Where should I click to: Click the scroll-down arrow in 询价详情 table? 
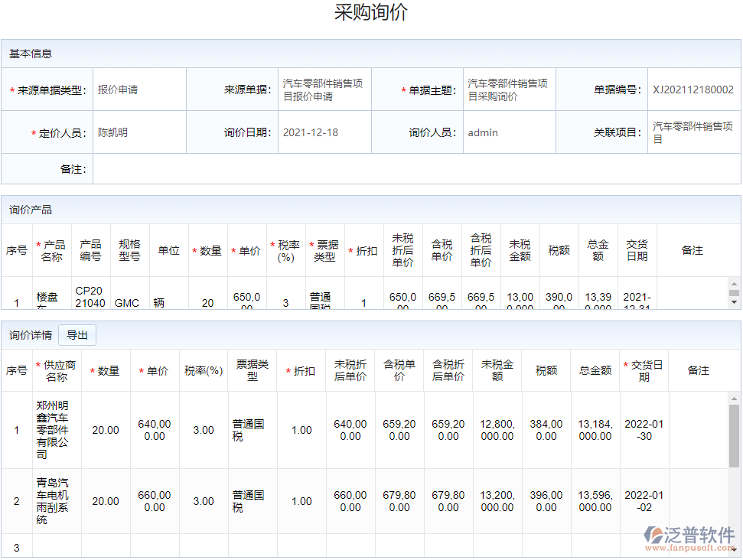(x=734, y=549)
